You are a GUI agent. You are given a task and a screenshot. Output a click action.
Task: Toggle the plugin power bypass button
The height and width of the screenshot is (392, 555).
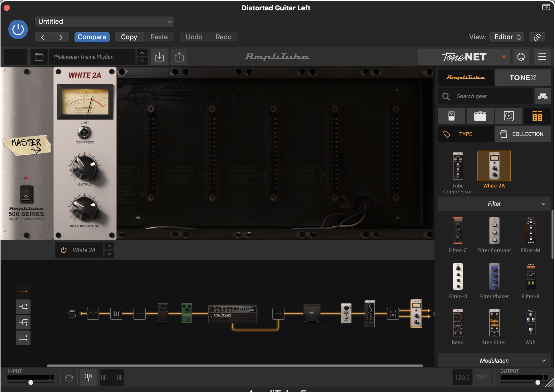pyautogui.click(x=18, y=29)
